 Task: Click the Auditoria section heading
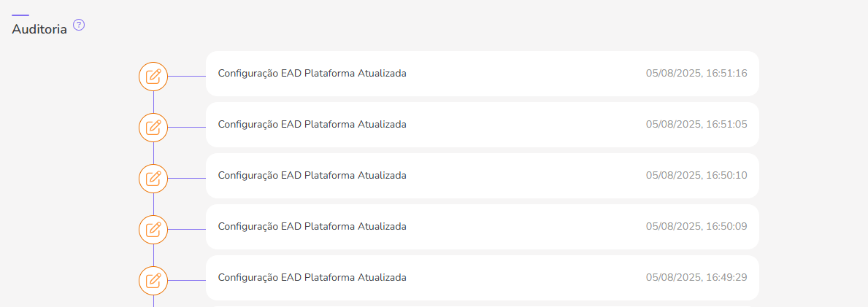click(39, 29)
